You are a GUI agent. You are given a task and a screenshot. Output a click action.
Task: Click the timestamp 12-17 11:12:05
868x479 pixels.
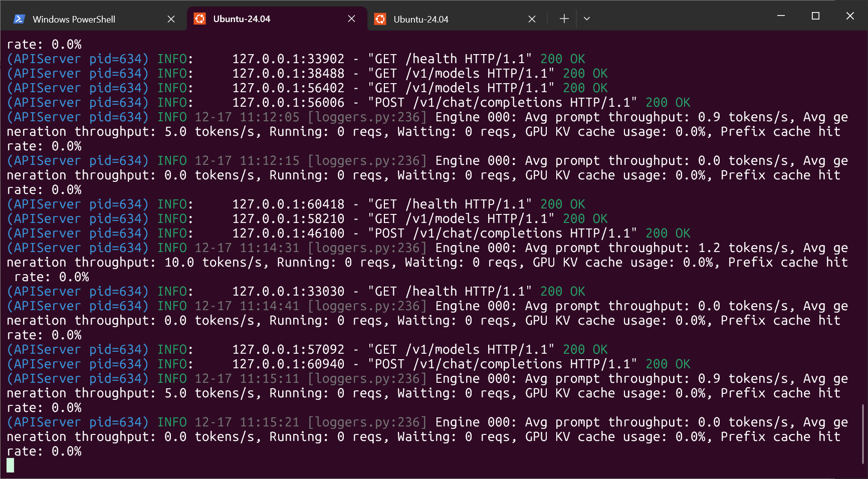point(247,117)
